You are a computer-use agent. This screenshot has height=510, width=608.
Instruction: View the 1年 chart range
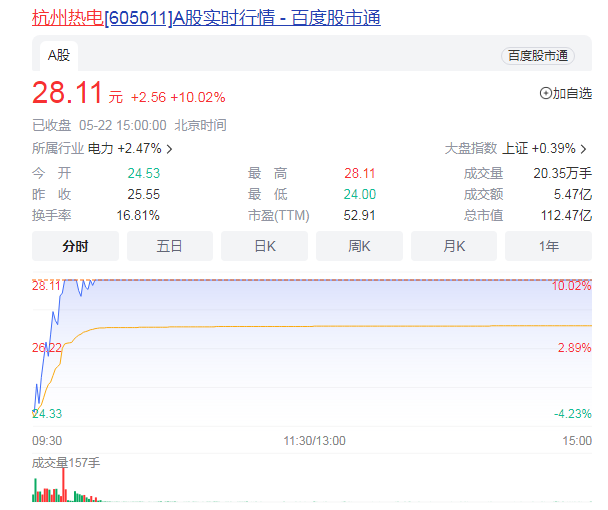tap(548, 246)
